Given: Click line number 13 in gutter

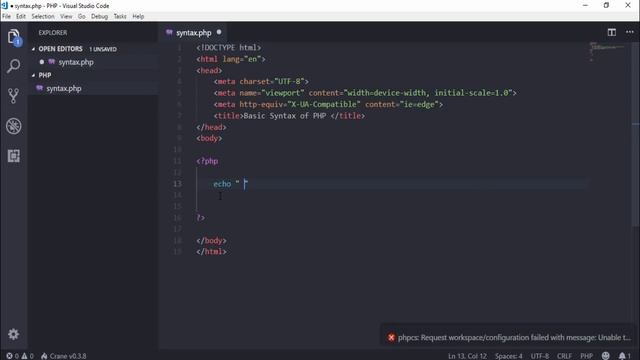Looking at the screenshot, I should point(177,184).
